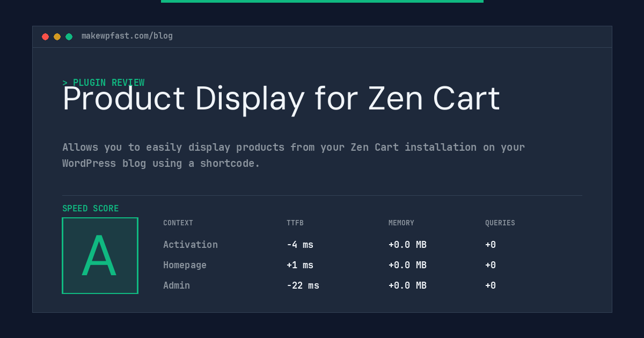
Task: Click the Admin TTFB value -22 ms
Action: (x=303, y=285)
